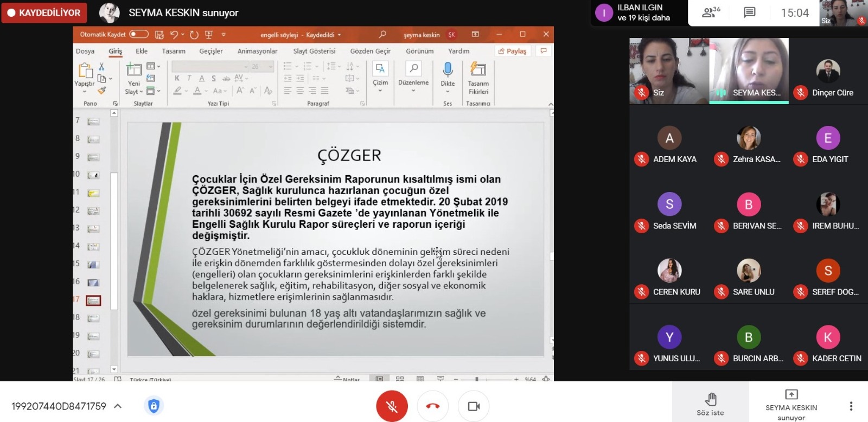Viewport: 868px width, 422px height.
Task: Open the meeting safety shield icon
Action: point(154,406)
